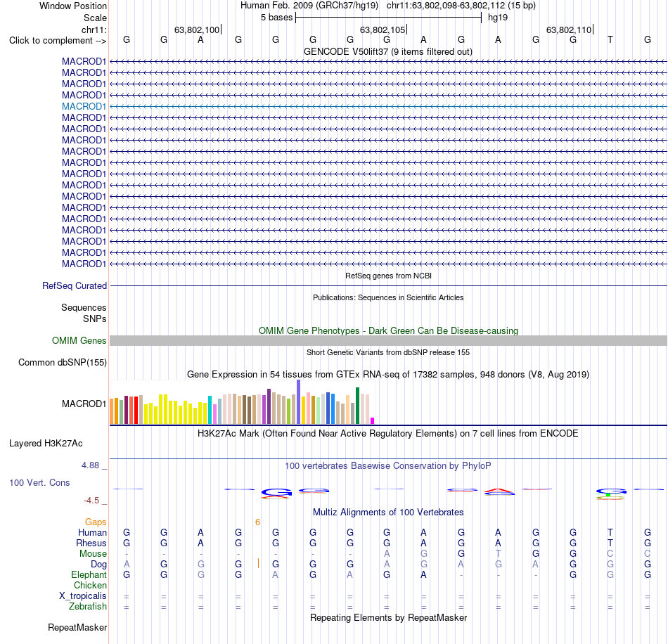
Task: Click the 'GENCODE V50lift37 (9 items filtered out)' title
Action: tap(388, 52)
